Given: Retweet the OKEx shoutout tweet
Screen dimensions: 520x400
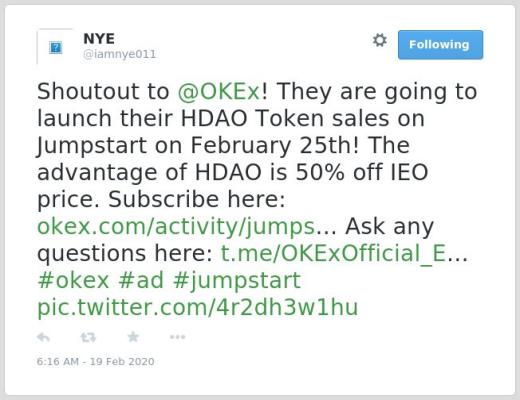Looking at the screenshot, I should 88,337.
